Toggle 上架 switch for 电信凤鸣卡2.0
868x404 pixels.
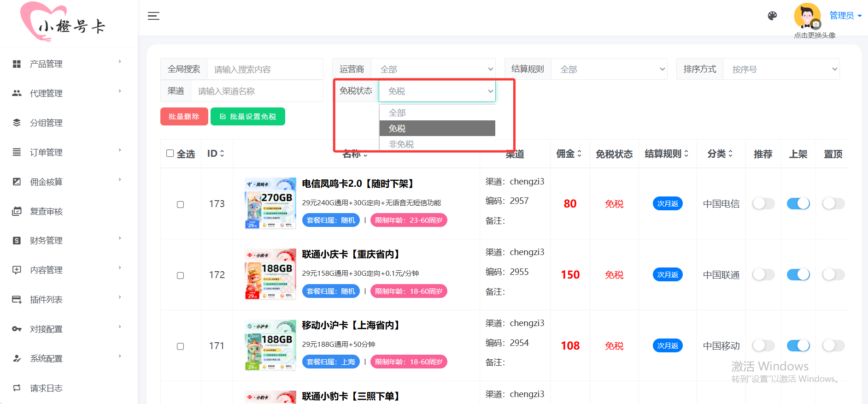pos(798,203)
